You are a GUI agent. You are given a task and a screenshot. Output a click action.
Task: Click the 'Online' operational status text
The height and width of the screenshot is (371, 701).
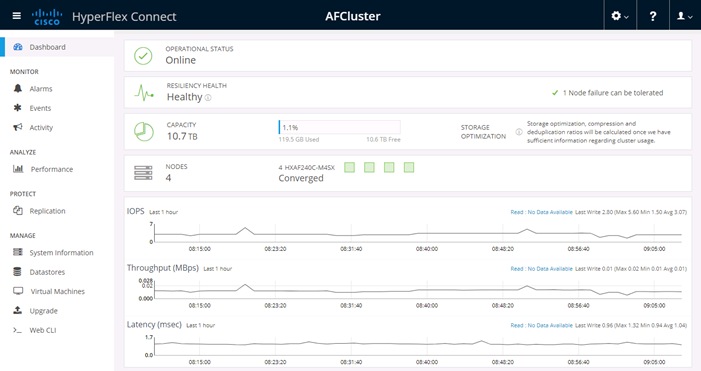point(181,60)
